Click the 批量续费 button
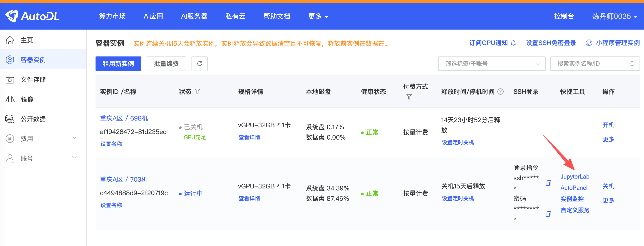Viewport: 644px width, 246px height. [x=166, y=64]
